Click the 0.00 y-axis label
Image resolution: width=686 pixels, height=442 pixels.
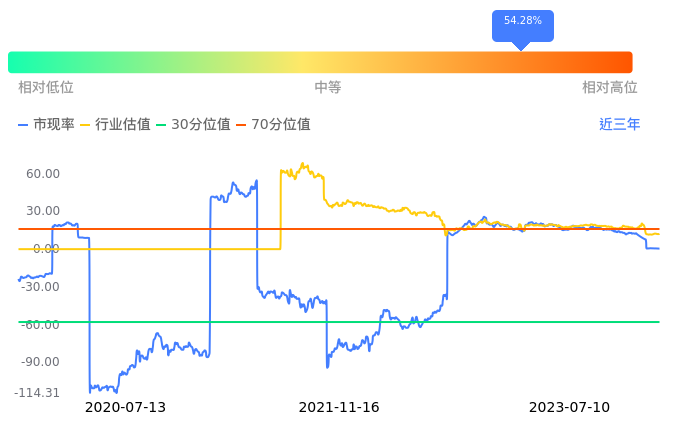[x=46, y=249]
